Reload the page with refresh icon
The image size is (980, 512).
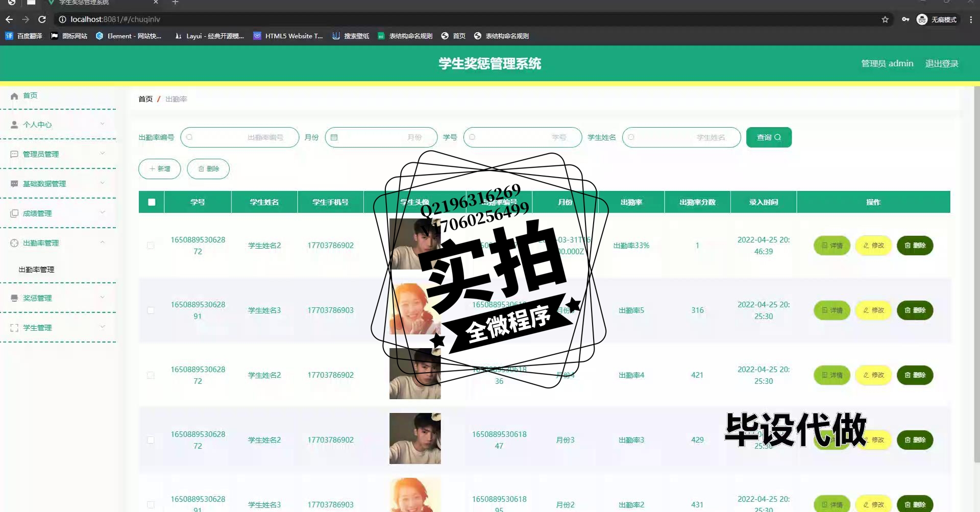(42, 19)
